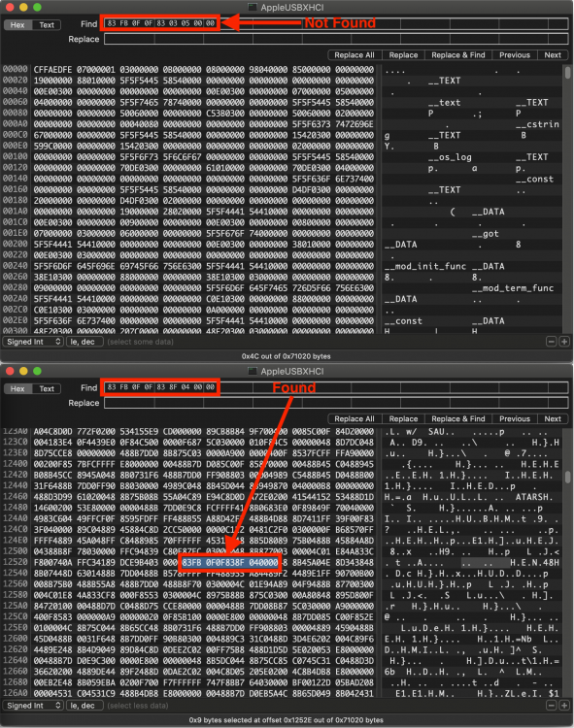Focus Find field in top window
The width and height of the screenshot is (574, 728).
[336, 23]
